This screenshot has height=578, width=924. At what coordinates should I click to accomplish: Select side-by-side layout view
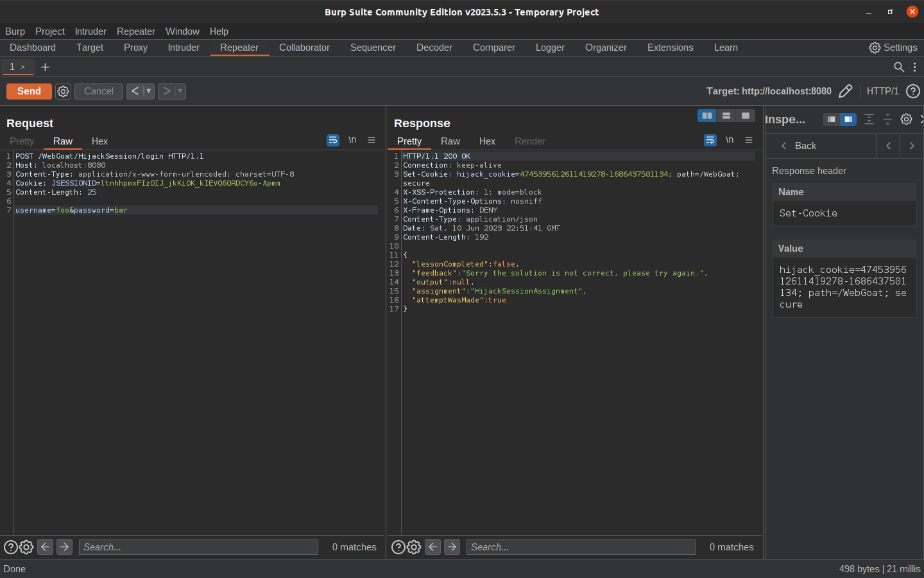pyautogui.click(x=707, y=116)
